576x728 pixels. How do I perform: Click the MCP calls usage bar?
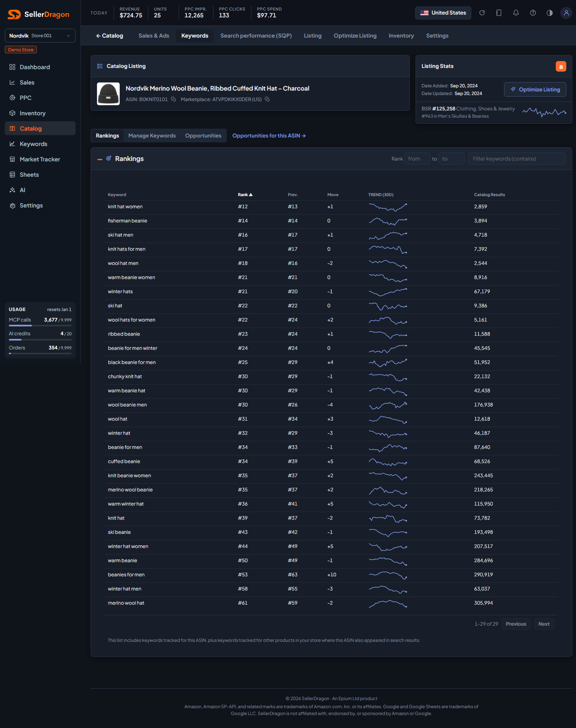click(40, 326)
